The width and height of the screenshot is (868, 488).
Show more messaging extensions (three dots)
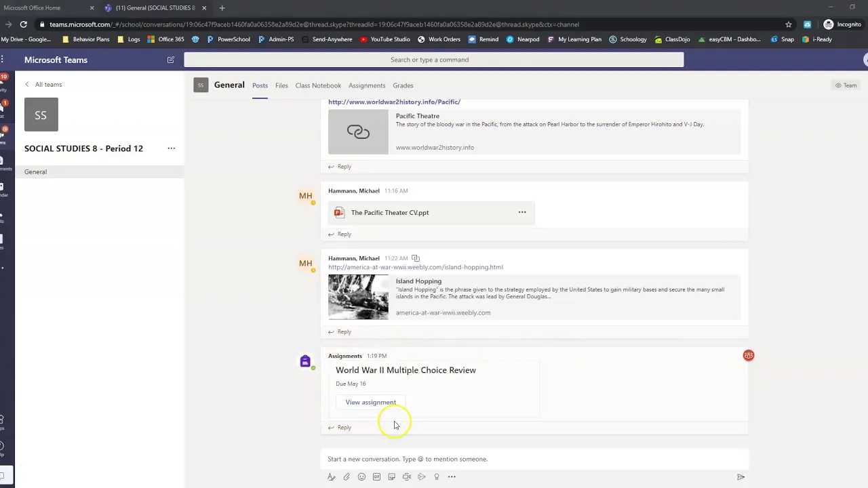(x=452, y=476)
